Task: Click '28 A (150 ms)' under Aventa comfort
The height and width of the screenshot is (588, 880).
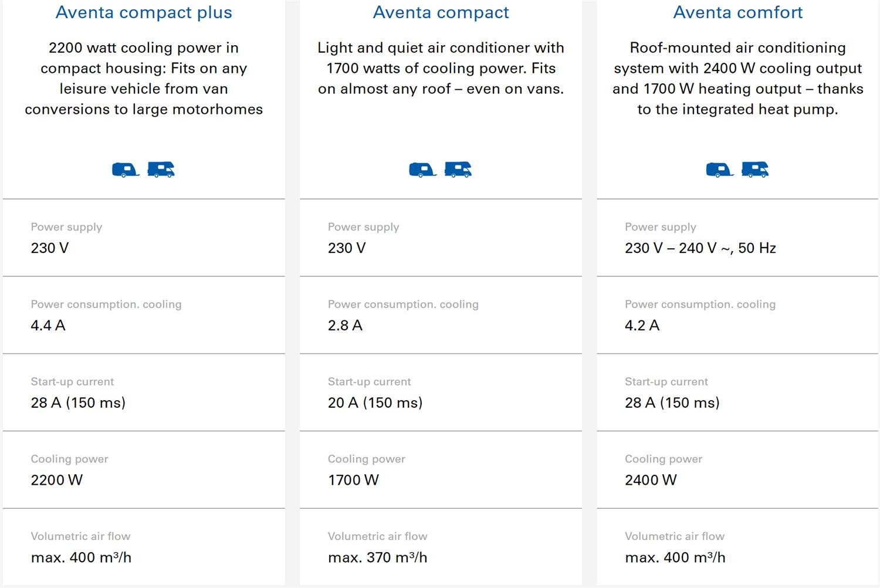Action: 672,403
